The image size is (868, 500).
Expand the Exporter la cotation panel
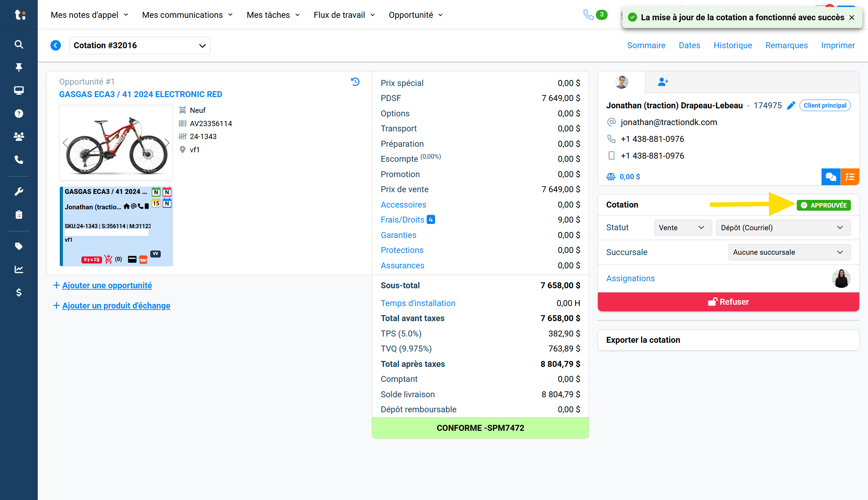coord(728,340)
